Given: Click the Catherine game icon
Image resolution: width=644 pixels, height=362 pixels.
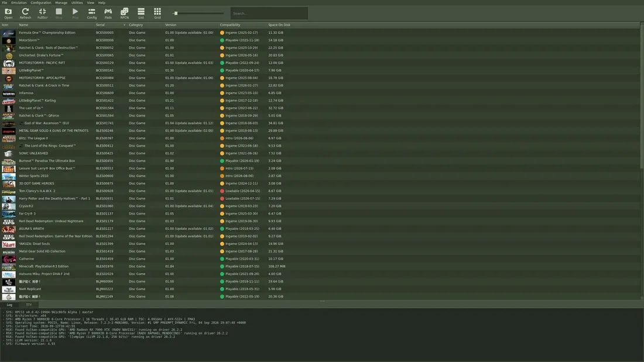Looking at the screenshot, I should pos(9,259).
